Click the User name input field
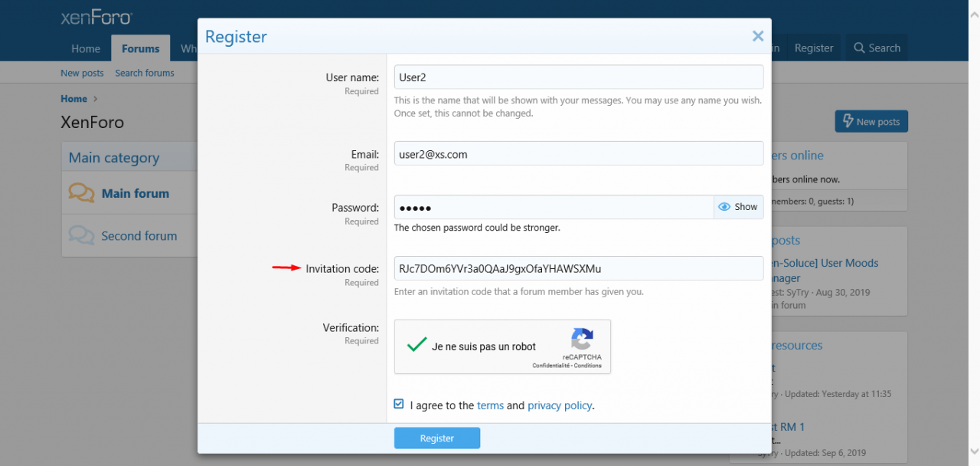The image size is (980, 466). point(578,77)
